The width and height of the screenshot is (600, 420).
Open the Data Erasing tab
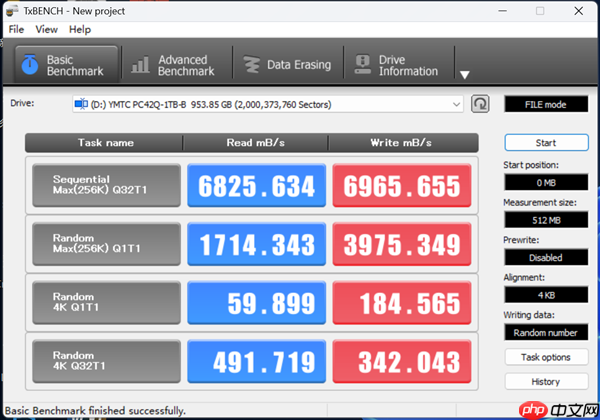click(286, 65)
